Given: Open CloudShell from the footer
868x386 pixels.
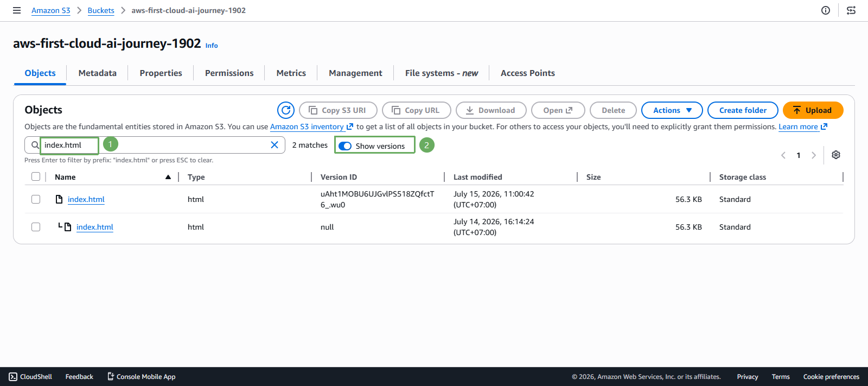Looking at the screenshot, I should pyautogui.click(x=30, y=377).
